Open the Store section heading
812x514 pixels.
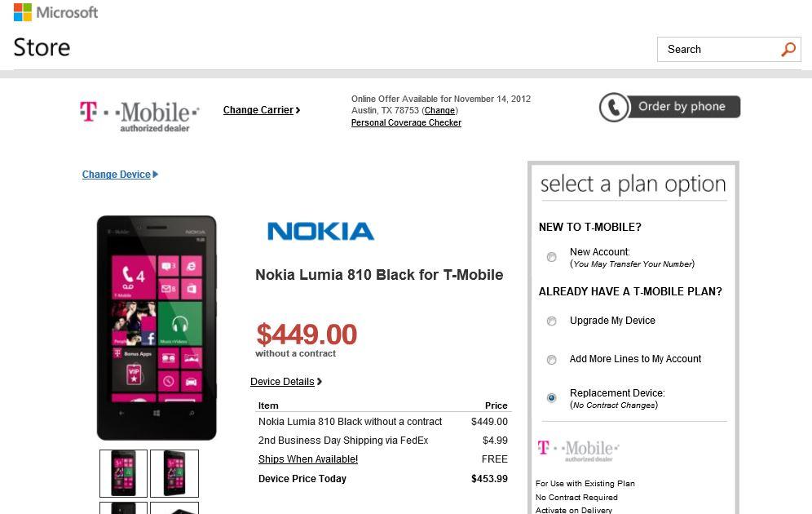(x=42, y=47)
